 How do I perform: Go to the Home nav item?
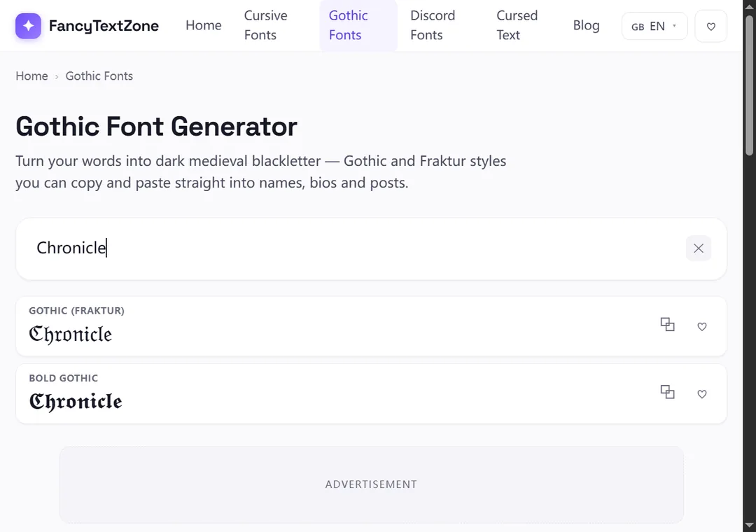(x=204, y=25)
